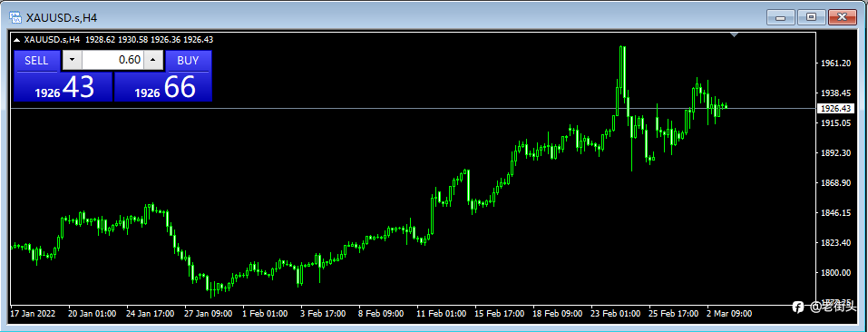Click the XAUUSD.s,H4 window title
The width and height of the screenshot is (868, 332).
click(62, 18)
